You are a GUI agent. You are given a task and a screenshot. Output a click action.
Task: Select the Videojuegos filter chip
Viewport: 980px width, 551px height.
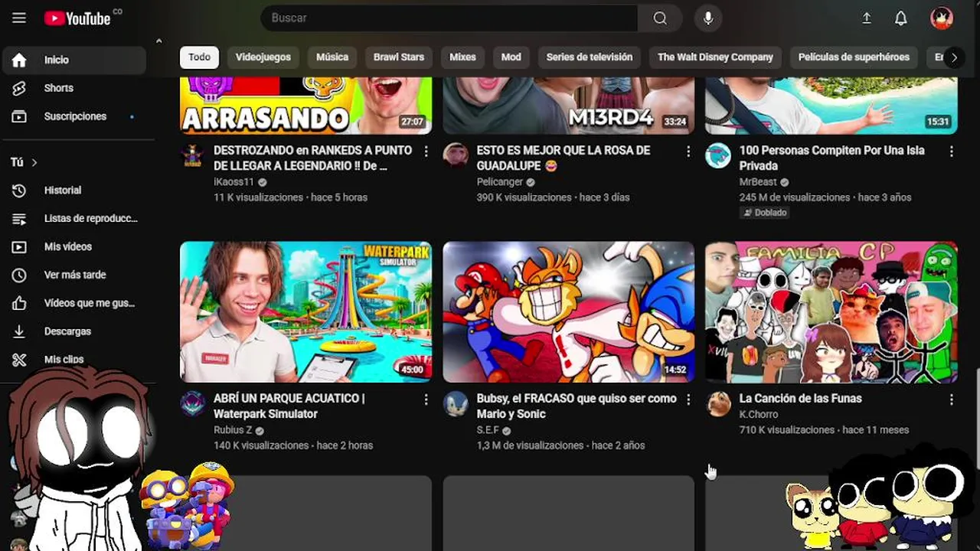point(263,57)
